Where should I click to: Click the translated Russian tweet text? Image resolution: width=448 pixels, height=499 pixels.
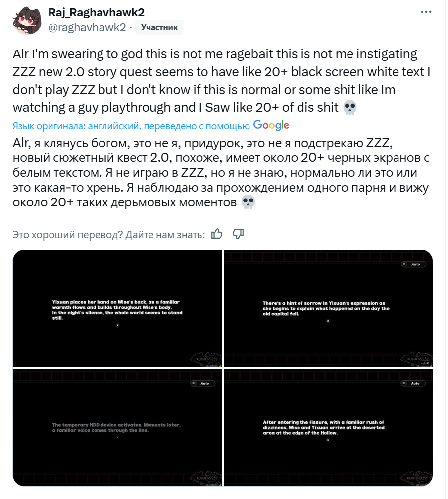click(x=221, y=172)
